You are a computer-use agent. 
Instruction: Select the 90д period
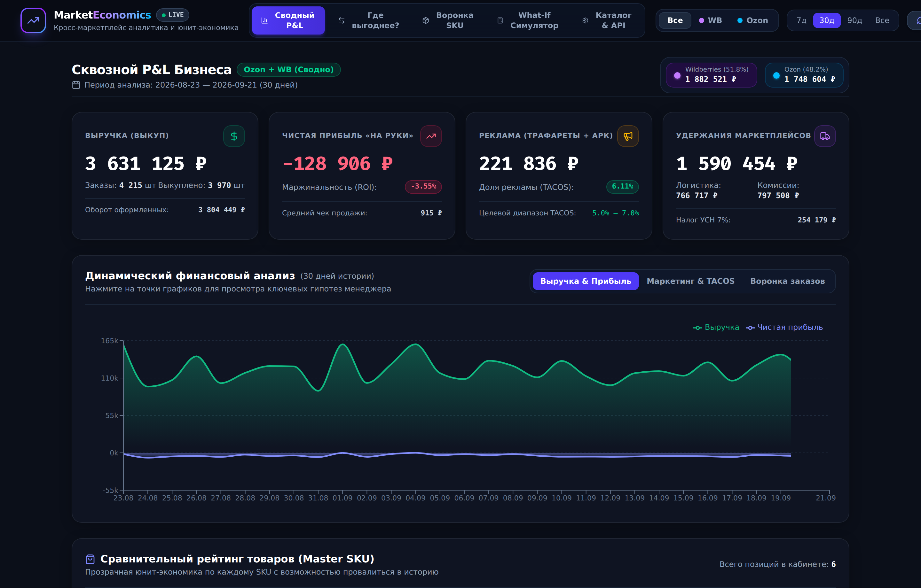[854, 20]
